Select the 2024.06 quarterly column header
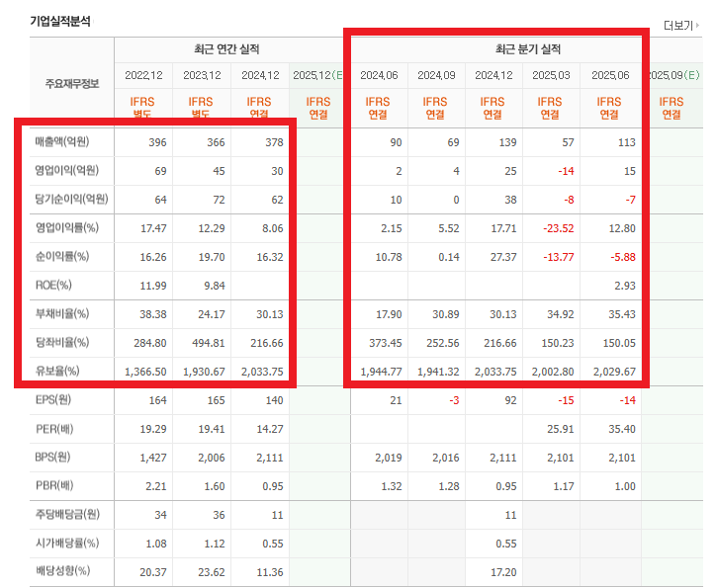 378,75
